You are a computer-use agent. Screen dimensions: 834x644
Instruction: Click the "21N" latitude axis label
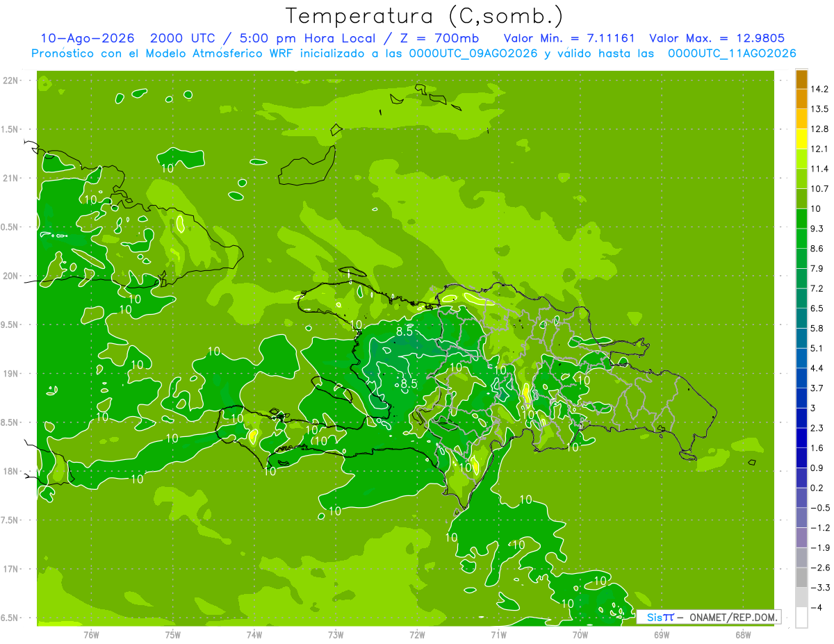pyautogui.click(x=12, y=178)
